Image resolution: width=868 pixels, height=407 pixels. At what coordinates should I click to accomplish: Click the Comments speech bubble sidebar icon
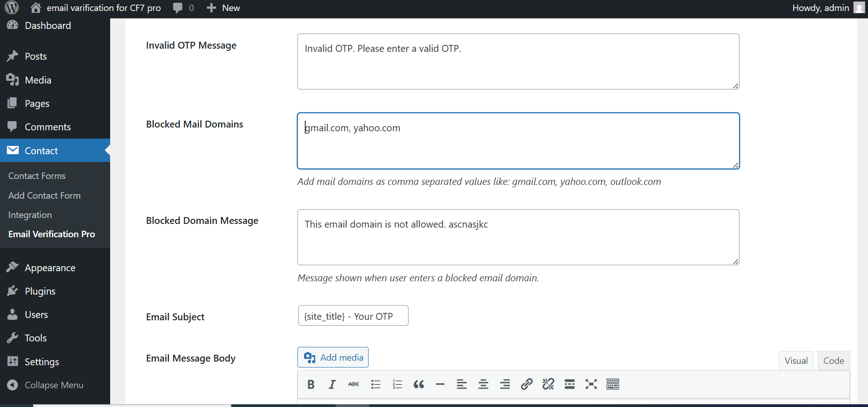click(x=12, y=127)
